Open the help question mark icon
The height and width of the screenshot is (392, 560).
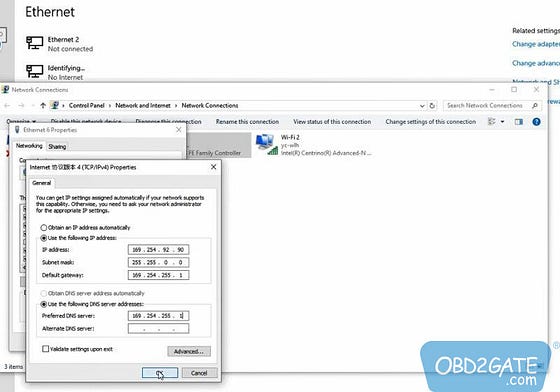tap(536, 122)
